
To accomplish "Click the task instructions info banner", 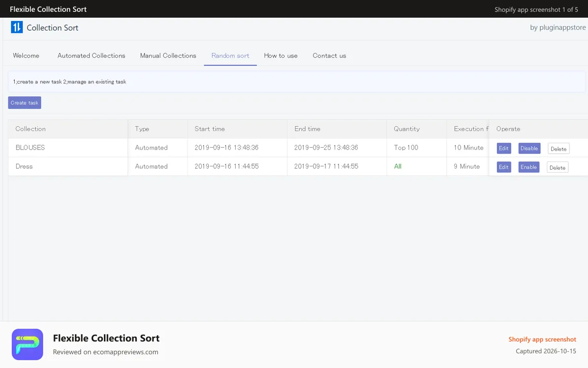I will [x=296, y=81].
